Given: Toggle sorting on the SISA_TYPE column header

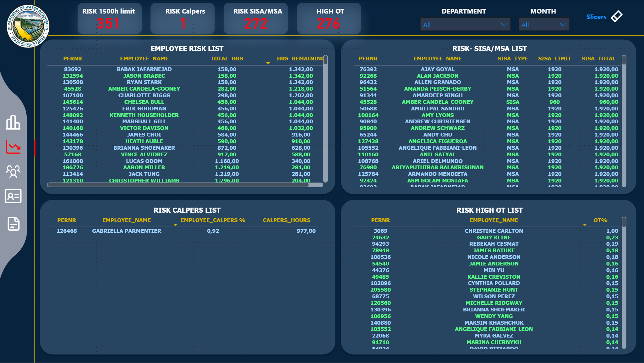Looking at the screenshot, I should [x=512, y=58].
